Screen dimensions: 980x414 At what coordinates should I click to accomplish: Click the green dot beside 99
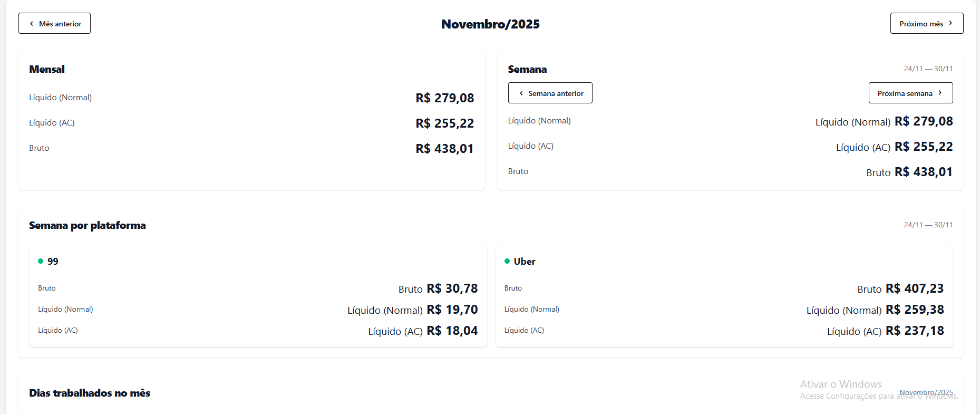[x=41, y=261]
